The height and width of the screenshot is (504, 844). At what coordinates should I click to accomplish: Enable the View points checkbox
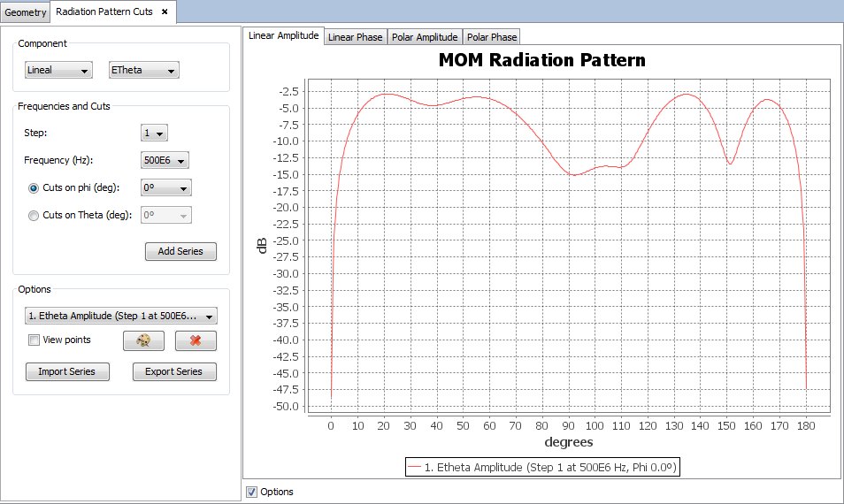pyautogui.click(x=34, y=340)
